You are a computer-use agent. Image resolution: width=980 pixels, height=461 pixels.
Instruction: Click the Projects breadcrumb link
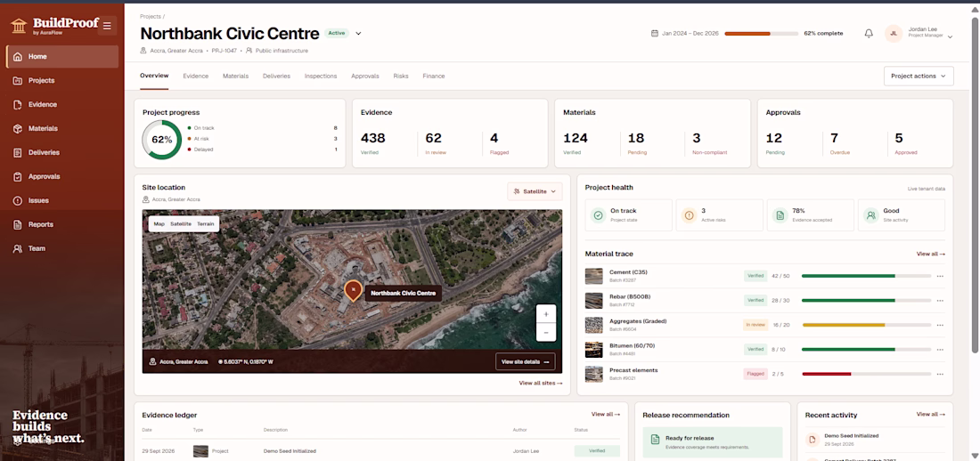[x=151, y=16]
